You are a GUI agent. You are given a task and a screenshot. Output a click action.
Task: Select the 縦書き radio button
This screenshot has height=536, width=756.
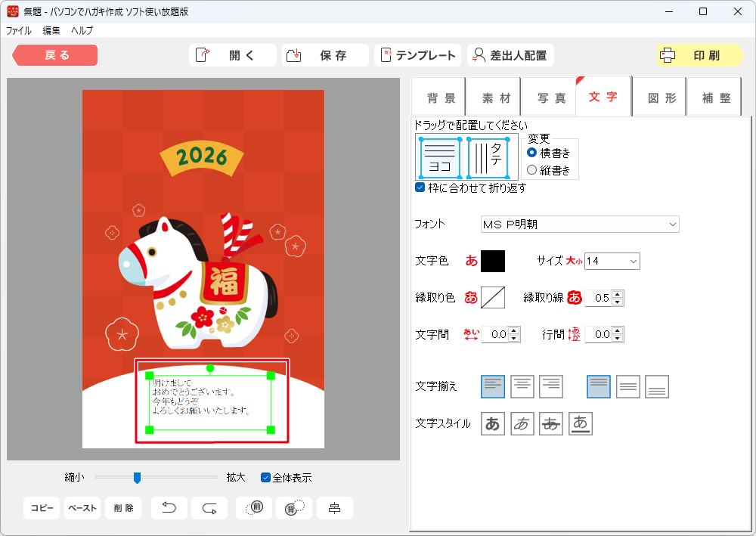[x=532, y=170]
